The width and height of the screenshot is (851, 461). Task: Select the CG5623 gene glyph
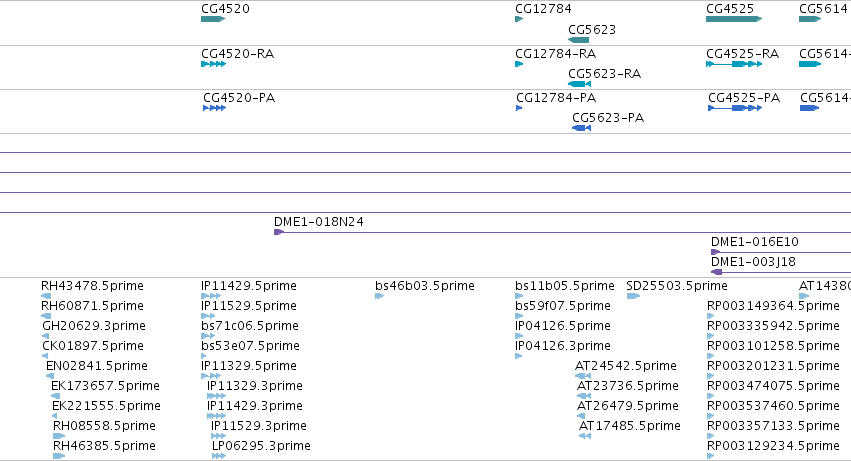[x=579, y=40]
